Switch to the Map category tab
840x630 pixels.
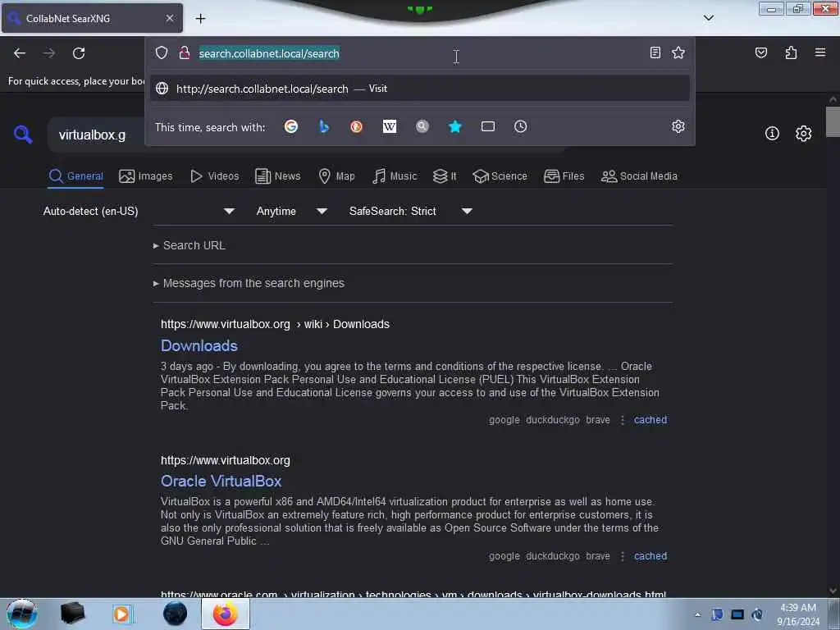click(336, 176)
